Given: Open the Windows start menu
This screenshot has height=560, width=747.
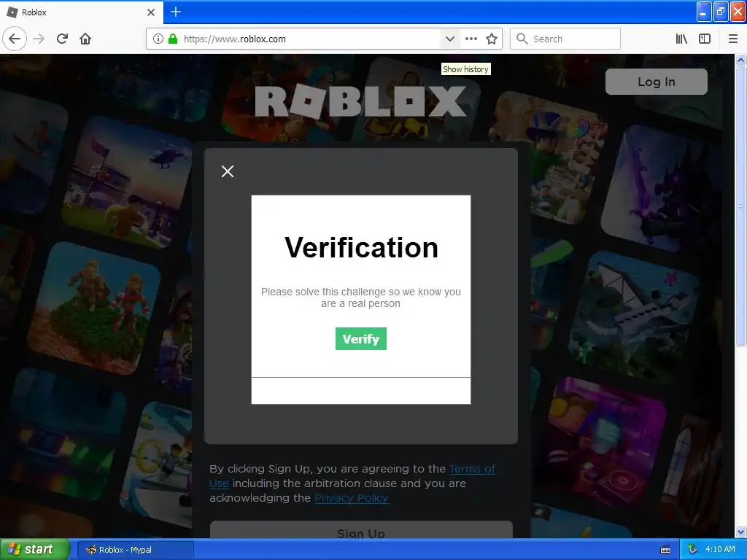Looking at the screenshot, I should (34, 550).
